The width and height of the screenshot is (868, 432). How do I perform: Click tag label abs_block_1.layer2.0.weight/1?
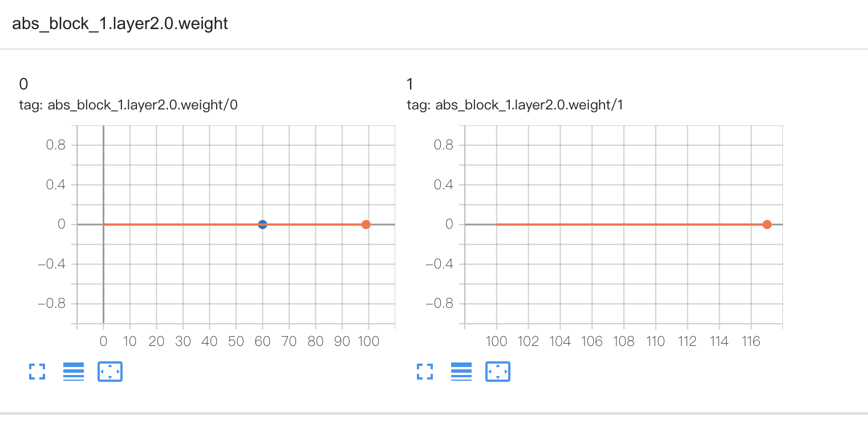pyautogui.click(x=514, y=105)
